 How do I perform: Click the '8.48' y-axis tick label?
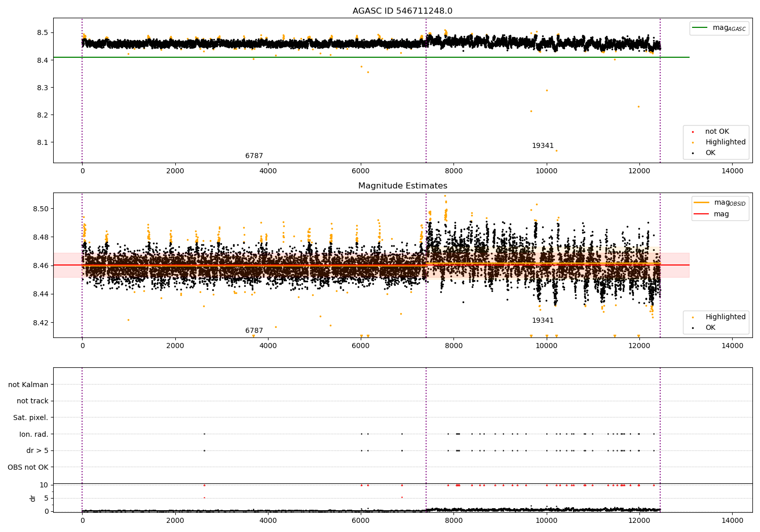(40, 237)
